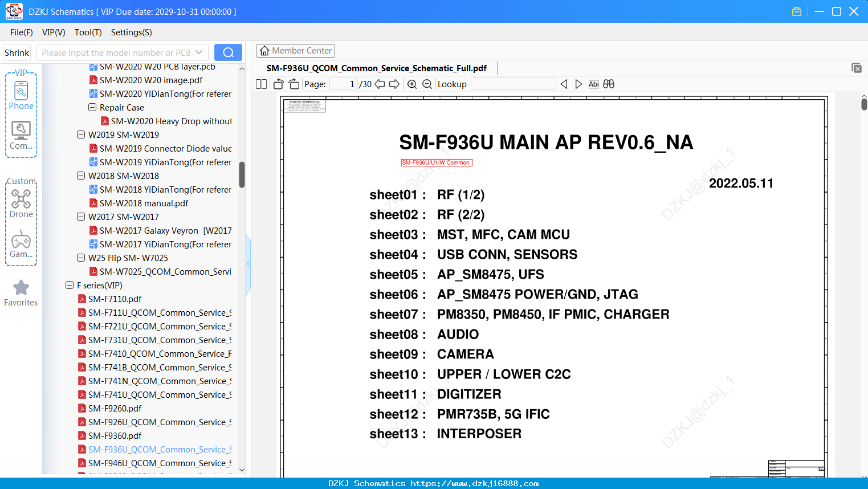Screen dimensions: 868x489
Task: Go to previous page arrow
Action: tap(380, 84)
